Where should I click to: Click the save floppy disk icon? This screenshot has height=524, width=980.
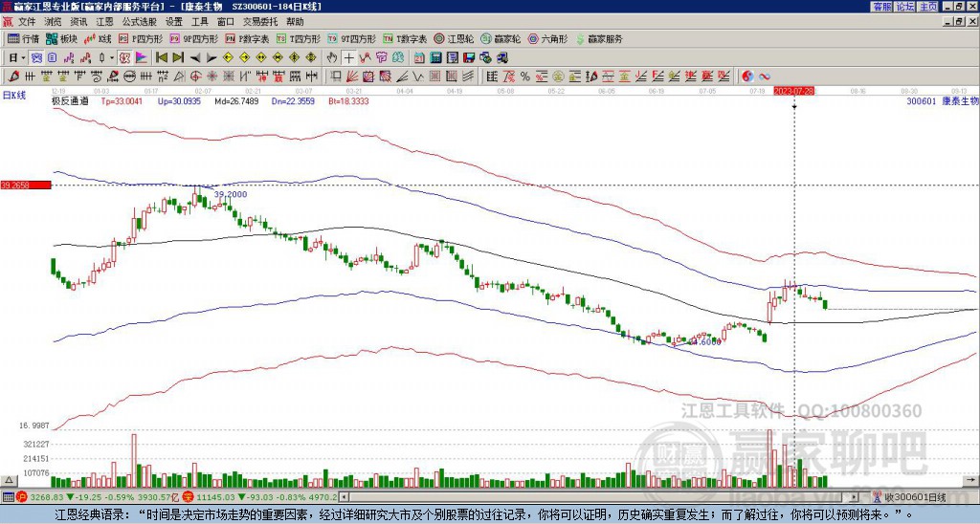coord(469,57)
